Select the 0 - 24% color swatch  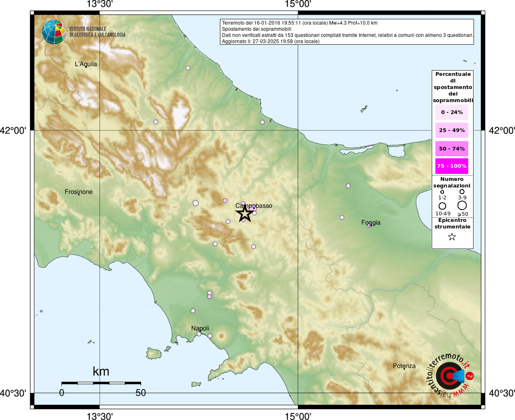[x=452, y=112]
